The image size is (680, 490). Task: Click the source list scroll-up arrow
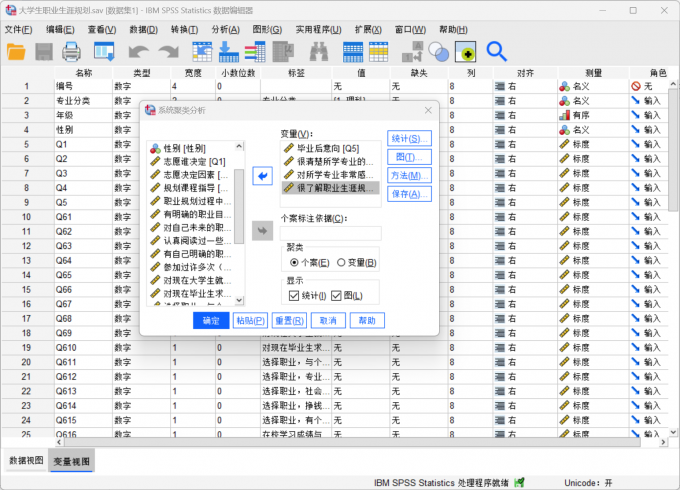[239, 147]
